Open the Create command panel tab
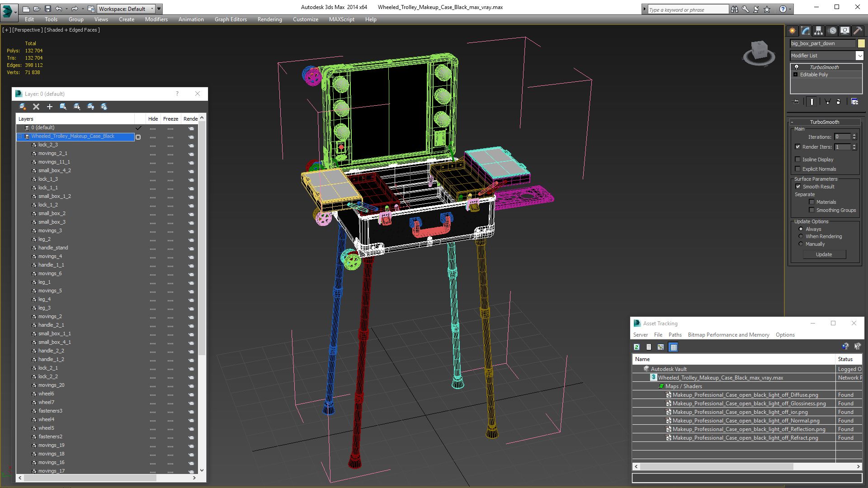This screenshot has height=488, width=868. coord(793,31)
